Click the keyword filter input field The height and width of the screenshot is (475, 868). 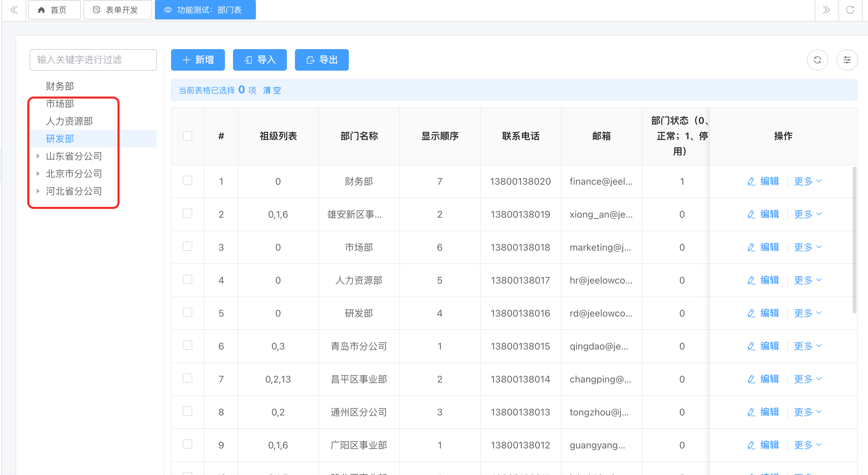[x=93, y=60]
